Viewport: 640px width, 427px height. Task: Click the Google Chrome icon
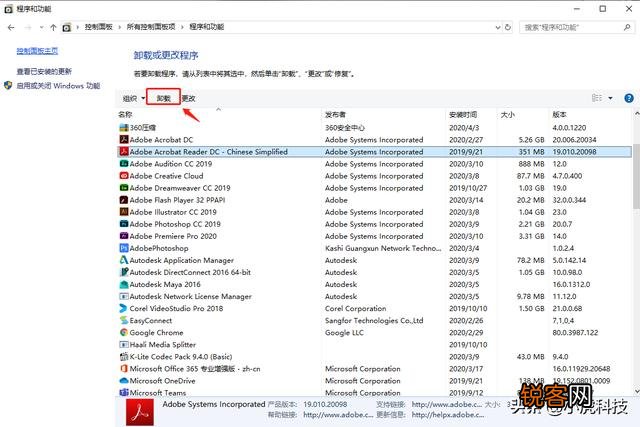pos(124,332)
